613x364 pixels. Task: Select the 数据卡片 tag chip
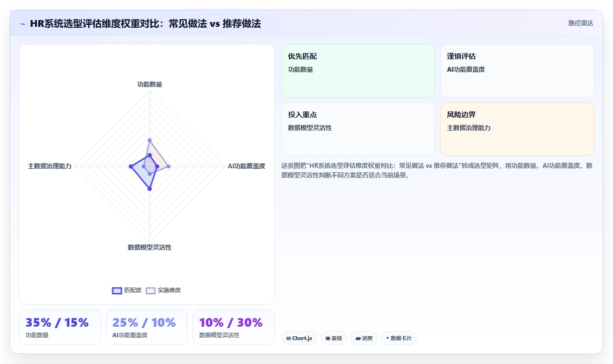click(x=399, y=338)
